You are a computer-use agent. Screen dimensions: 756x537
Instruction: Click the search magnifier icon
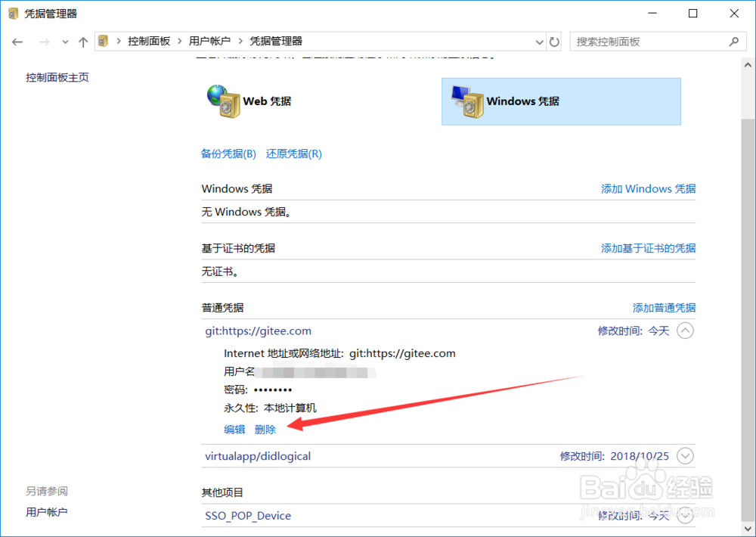[x=733, y=42]
